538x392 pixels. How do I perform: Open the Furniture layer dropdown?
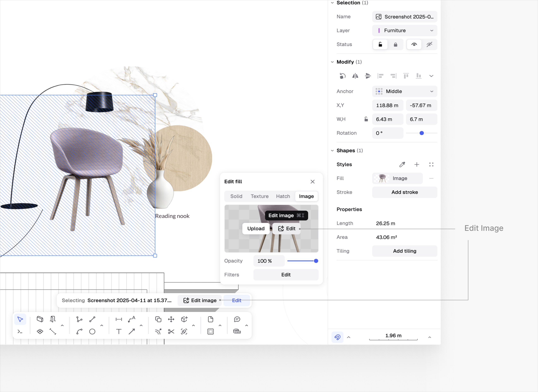point(404,31)
